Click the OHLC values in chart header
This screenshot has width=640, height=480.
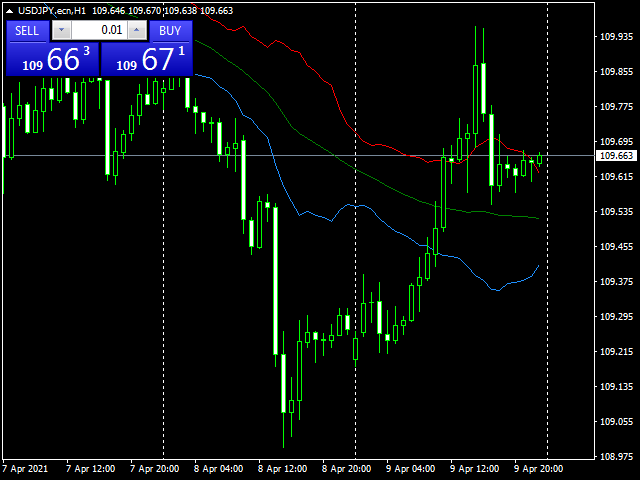162,11
